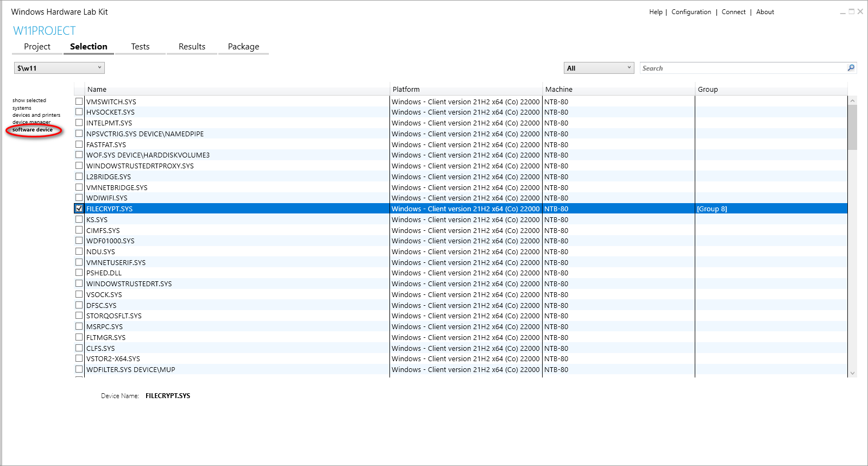
Task: Check the INTELPMT.SYS checkbox
Action: [x=79, y=123]
